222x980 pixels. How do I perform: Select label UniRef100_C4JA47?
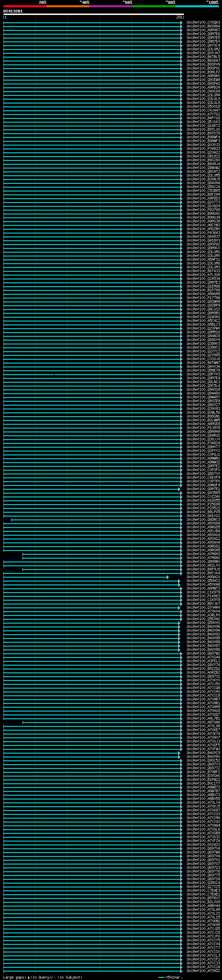(x=203, y=110)
